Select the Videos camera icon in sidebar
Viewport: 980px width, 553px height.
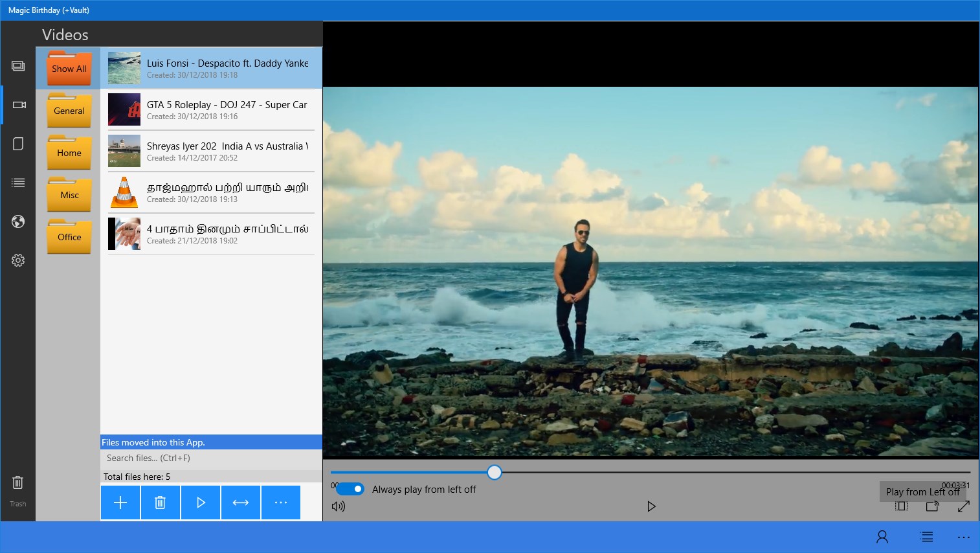point(19,105)
